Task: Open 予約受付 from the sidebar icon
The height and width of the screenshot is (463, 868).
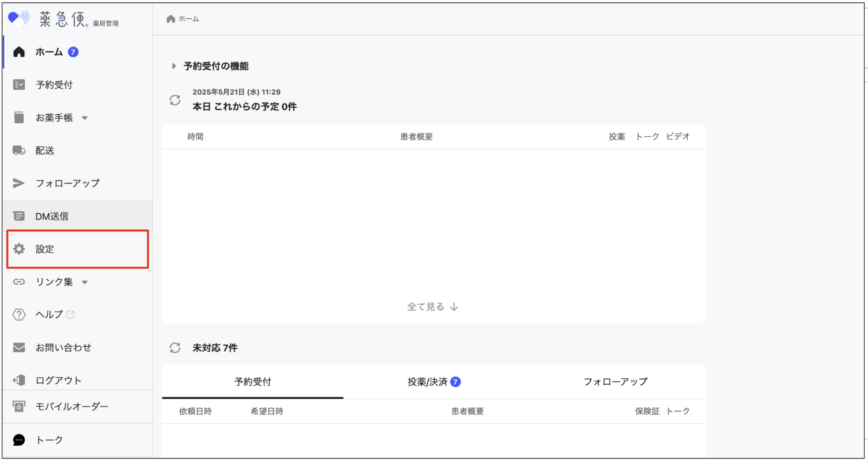Action: [19, 85]
